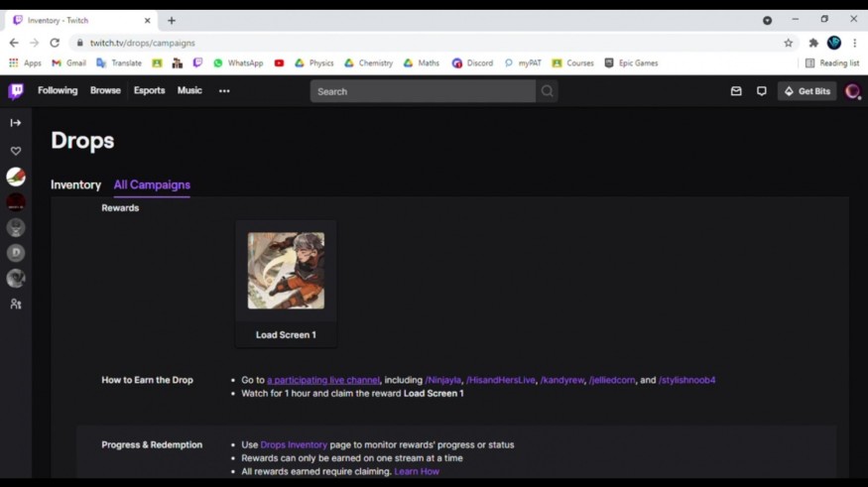This screenshot has height=487, width=868.
Task: Click the Twitch search field
Action: coord(423,91)
